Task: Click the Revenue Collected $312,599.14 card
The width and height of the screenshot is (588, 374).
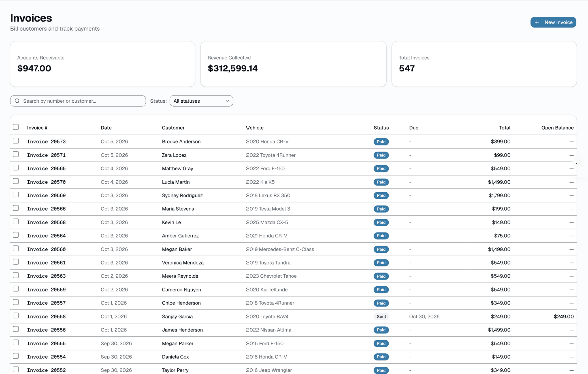Action: 293,64
